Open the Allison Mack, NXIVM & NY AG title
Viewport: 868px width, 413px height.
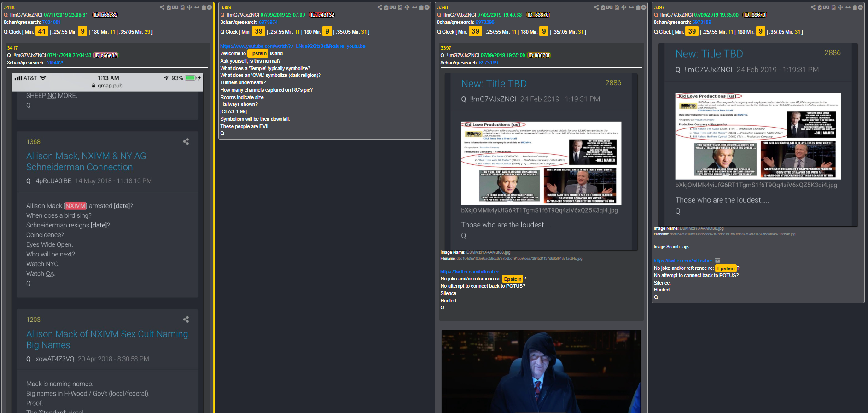(86, 162)
